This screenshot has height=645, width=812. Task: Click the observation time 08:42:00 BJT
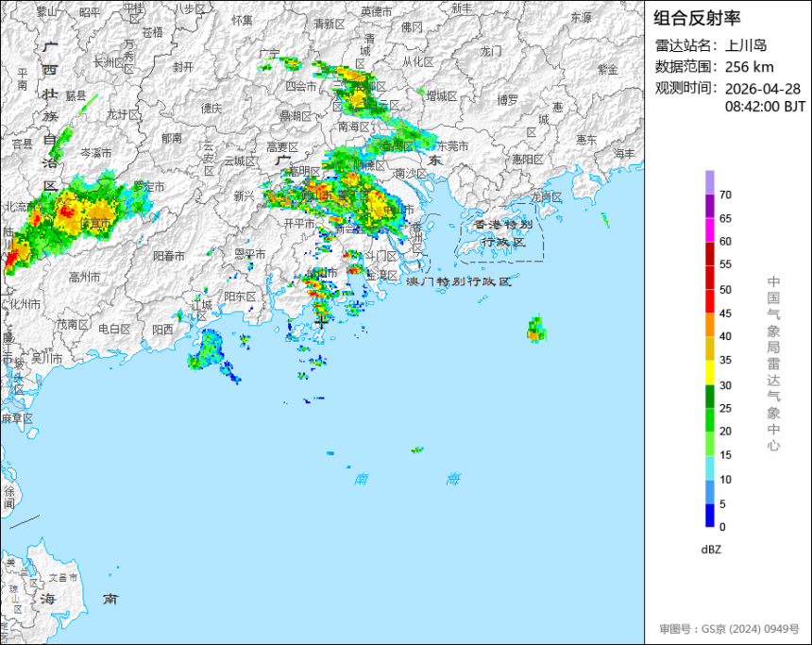click(765, 107)
